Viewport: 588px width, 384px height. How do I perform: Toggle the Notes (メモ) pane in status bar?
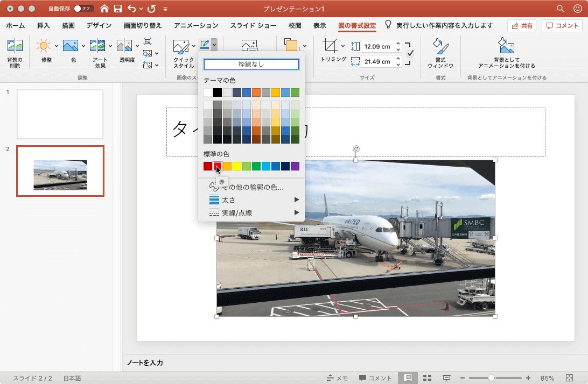pos(338,378)
